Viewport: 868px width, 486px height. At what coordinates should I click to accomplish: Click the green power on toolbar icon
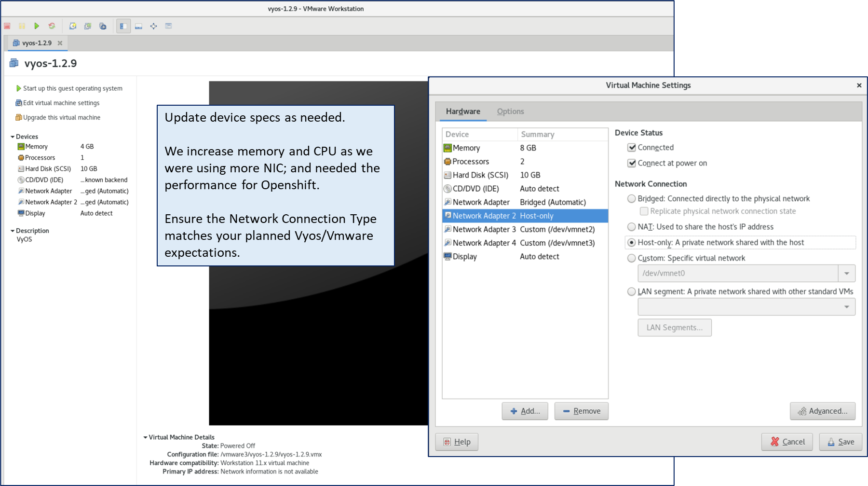pos(37,26)
